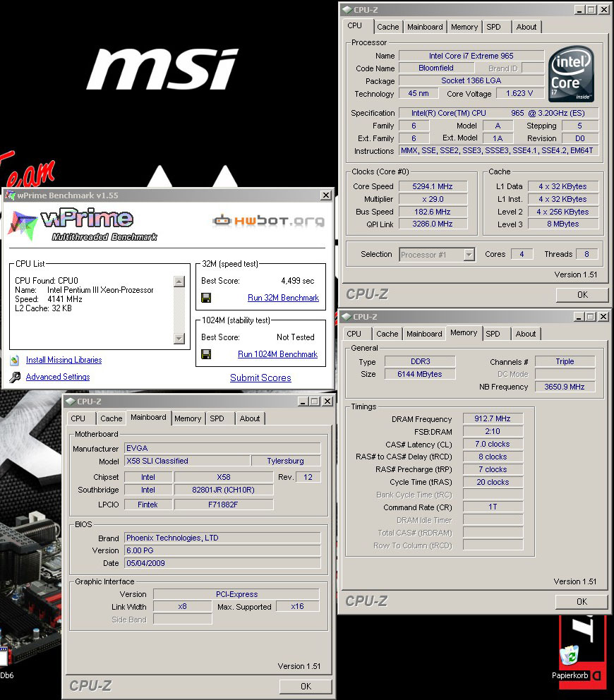Click the 32M Best Score 4,499 sec
614x700 pixels.
[x=297, y=281]
